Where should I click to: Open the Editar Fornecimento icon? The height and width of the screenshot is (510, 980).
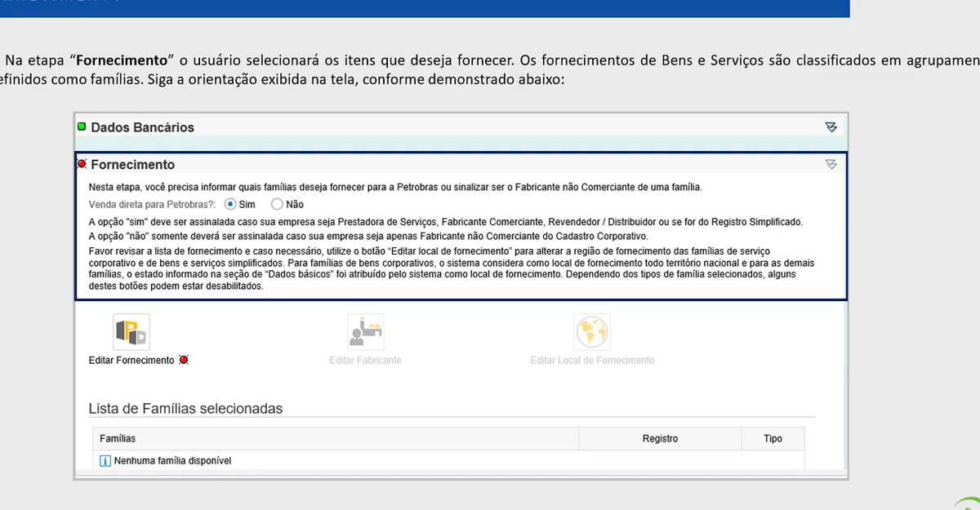tap(131, 332)
